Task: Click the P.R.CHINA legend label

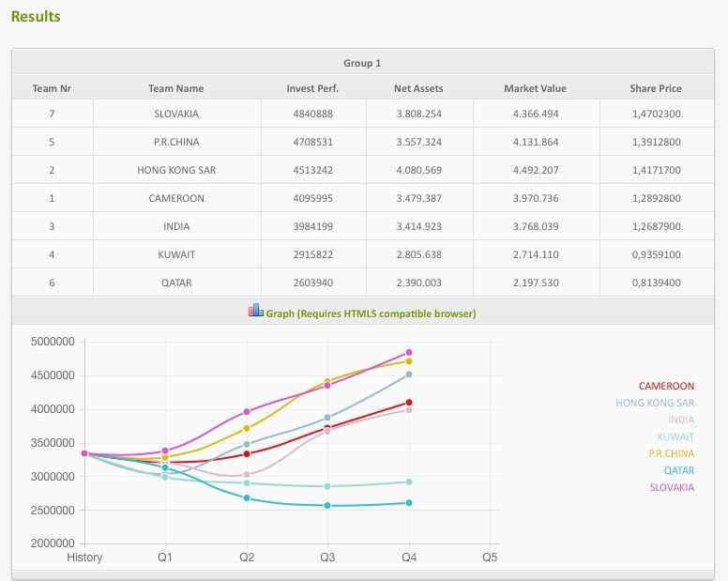Action: pyautogui.click(x=671, y=453)
